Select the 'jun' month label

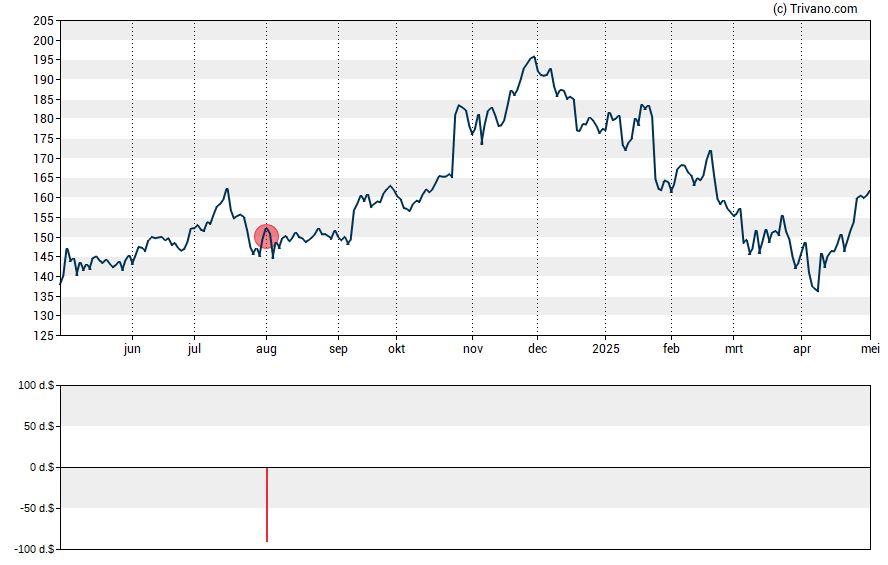(x=132, y=349)
